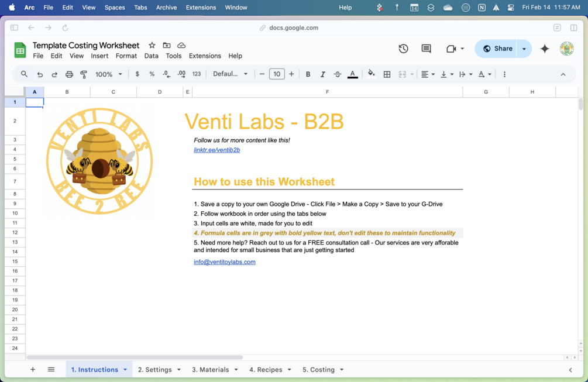Image resolution: width=588 pixels, height=382 pixels.
Task: Switch to the 3. Materials tab
Action: (x=211, y=370)
